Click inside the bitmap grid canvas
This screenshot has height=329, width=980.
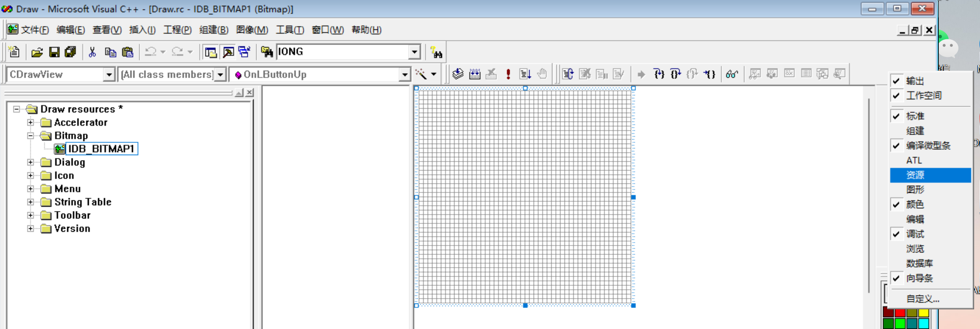click(525, 197)
